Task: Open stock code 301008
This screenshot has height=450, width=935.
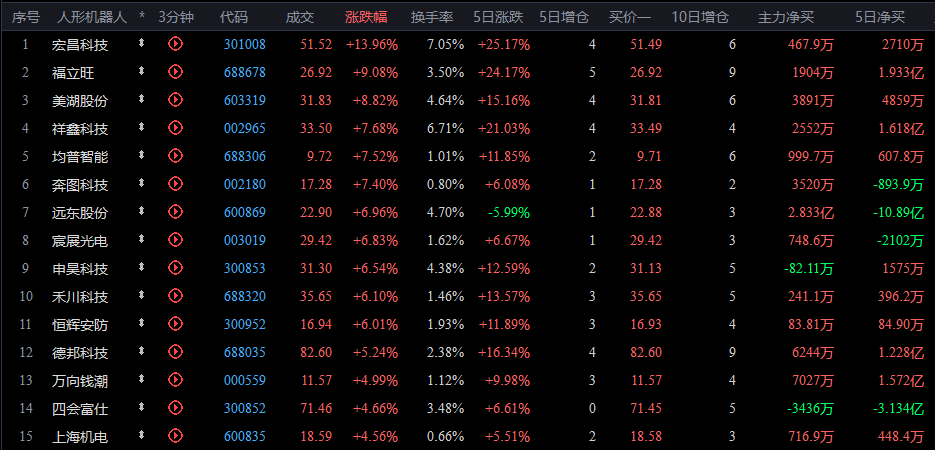Action: pos(244,44)
